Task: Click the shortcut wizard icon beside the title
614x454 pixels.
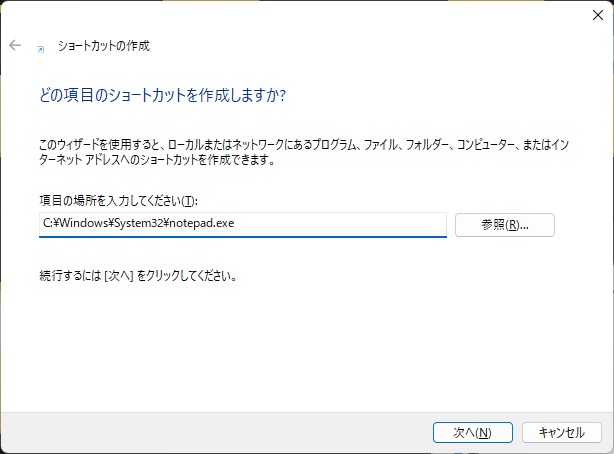Action: pos(40,46)
